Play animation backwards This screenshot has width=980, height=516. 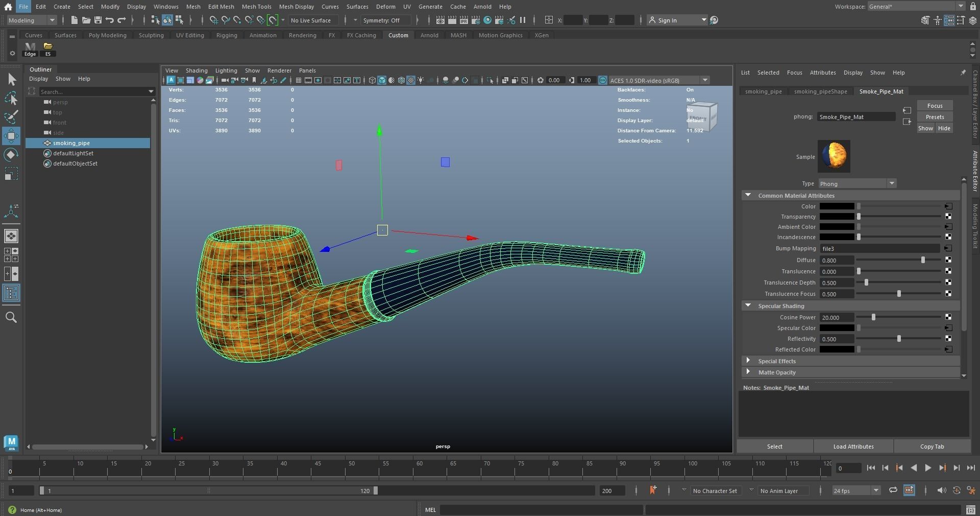[x=914, y=468]
